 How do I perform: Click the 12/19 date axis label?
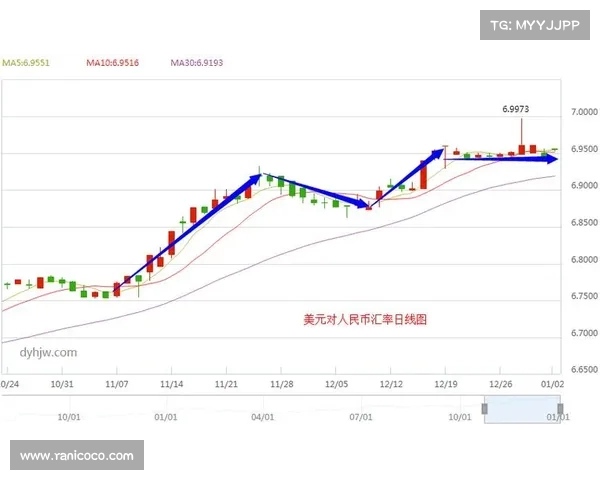coord(446,384)
